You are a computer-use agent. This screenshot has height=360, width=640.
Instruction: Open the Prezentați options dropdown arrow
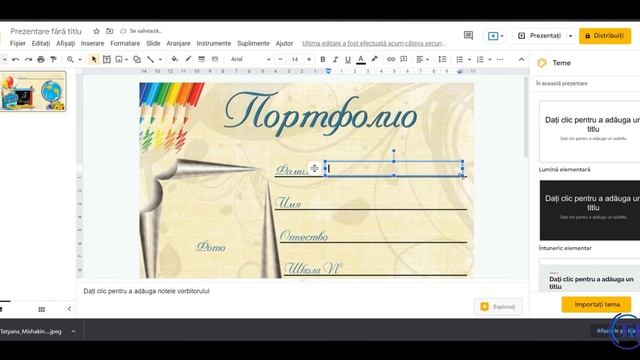571,36
